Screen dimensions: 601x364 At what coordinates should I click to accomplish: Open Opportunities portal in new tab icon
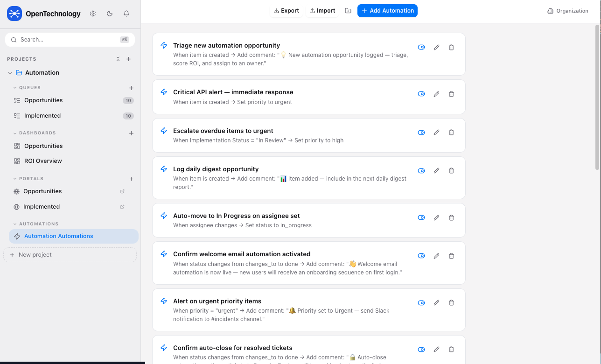(122, 191)
